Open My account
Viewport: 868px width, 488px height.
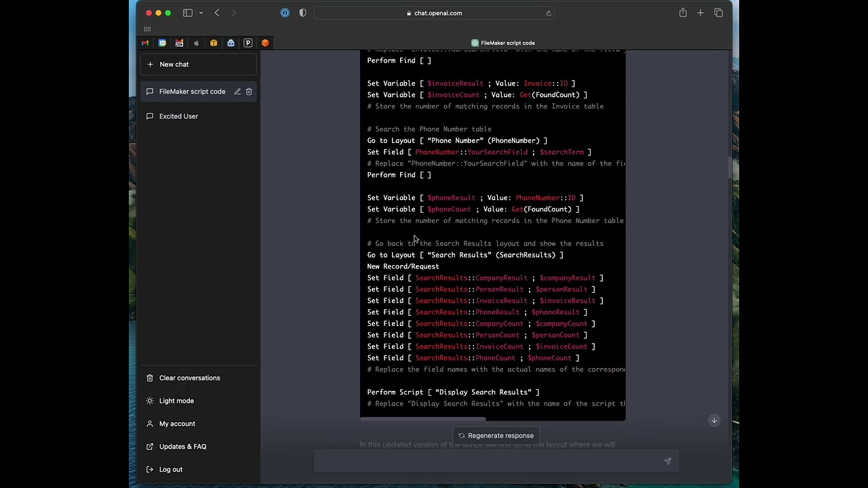pos(199,424)
